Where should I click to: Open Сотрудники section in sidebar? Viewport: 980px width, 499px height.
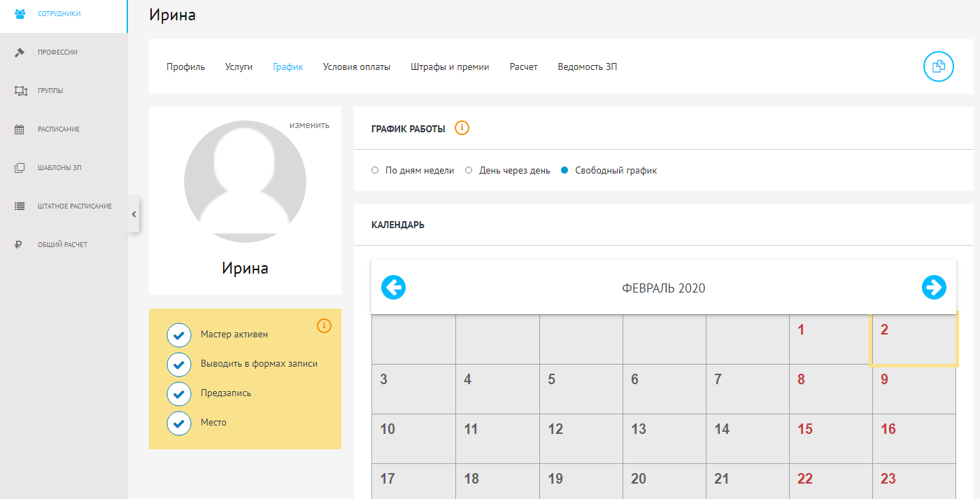click(x=64, y=13)
